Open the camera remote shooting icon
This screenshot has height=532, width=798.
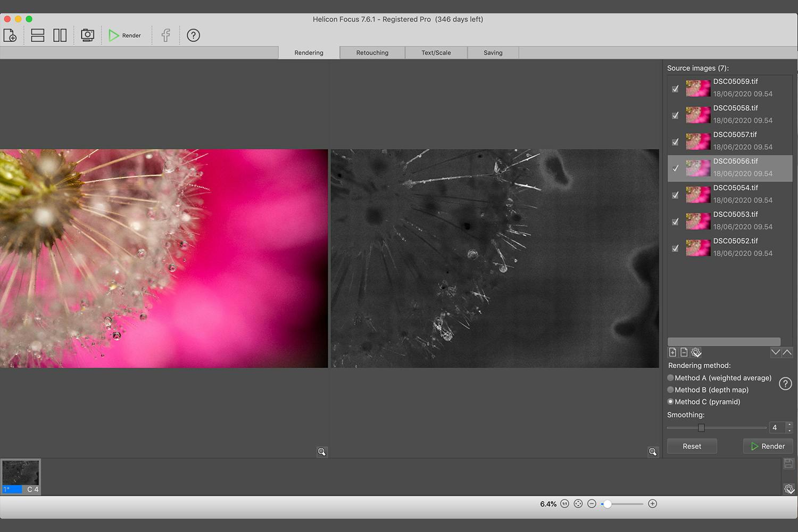point(87,36)
